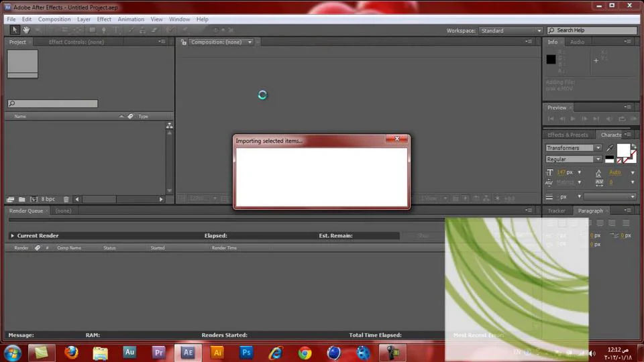Switch to the Effect Controls tab
This screenshot has height=362, width=644.
coord(76,42)
